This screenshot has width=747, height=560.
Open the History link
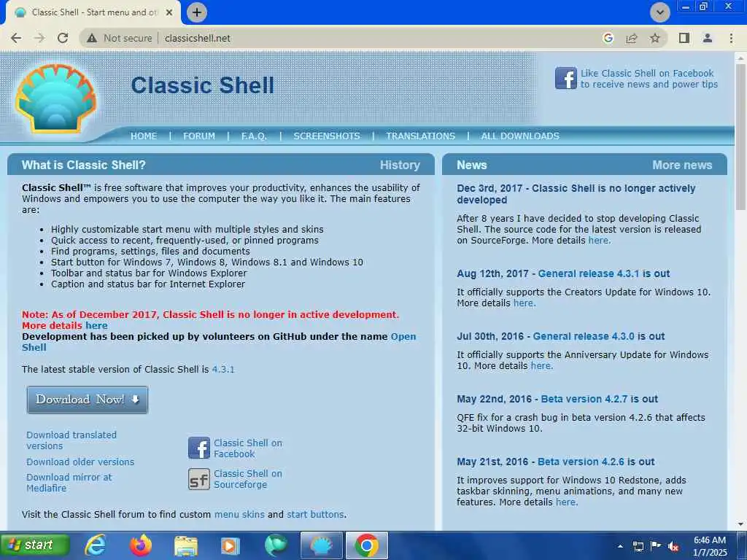[x=400, y=166]
